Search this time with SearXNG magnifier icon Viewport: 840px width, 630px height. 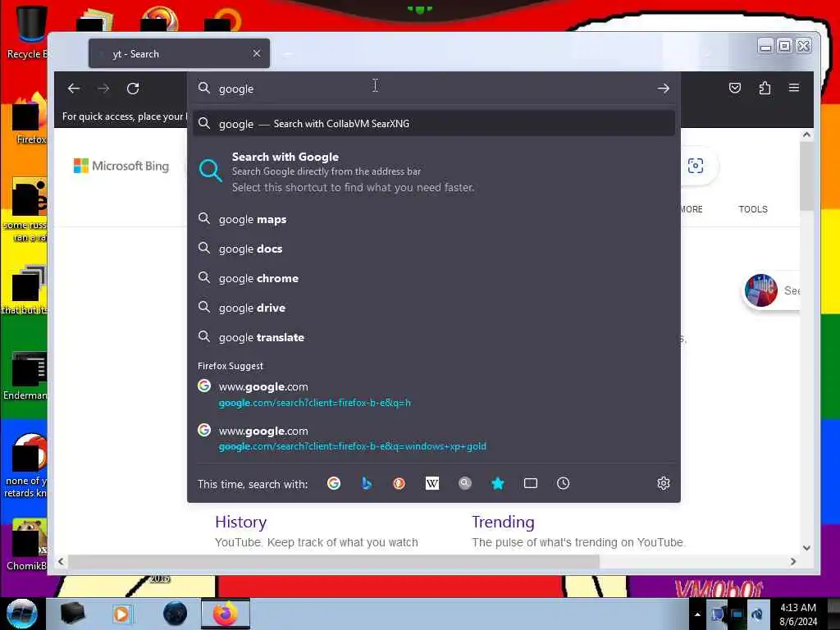[465, 483]
